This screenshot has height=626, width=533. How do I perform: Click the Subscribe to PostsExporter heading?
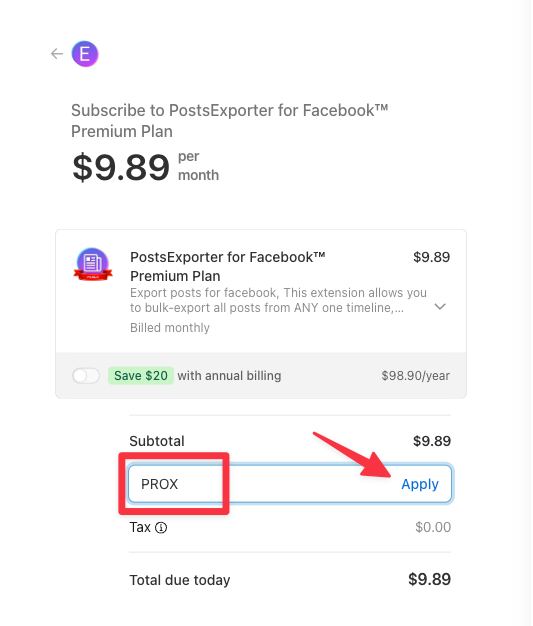click(x=230, y=121)
